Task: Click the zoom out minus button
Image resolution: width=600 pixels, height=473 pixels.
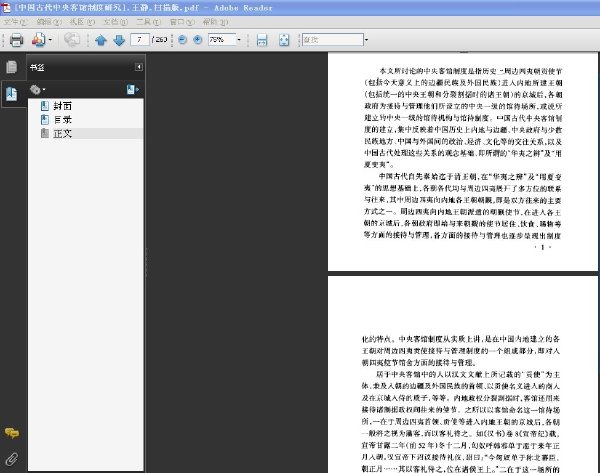Action: click(183, 39)
